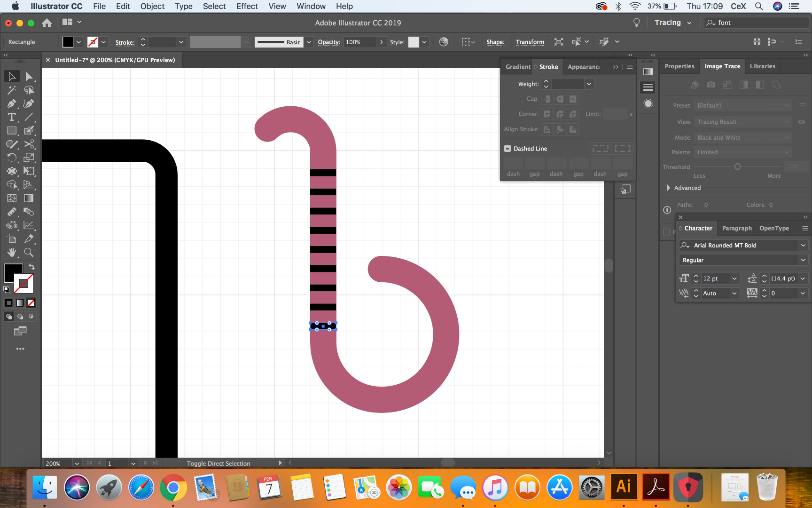Select the Symbol Sprayer tool

click(12, 225)
